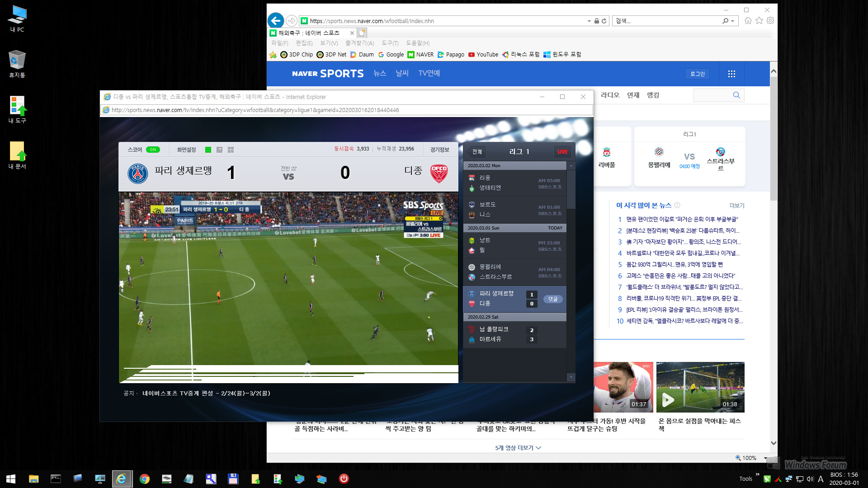Open the zoom level 100% dropdown
This screenshot has width=868, height=488.
point(765,458)
